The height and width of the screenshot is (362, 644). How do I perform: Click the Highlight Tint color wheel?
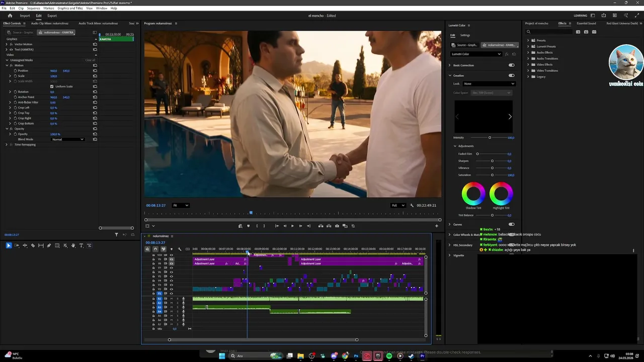point(501,194)
